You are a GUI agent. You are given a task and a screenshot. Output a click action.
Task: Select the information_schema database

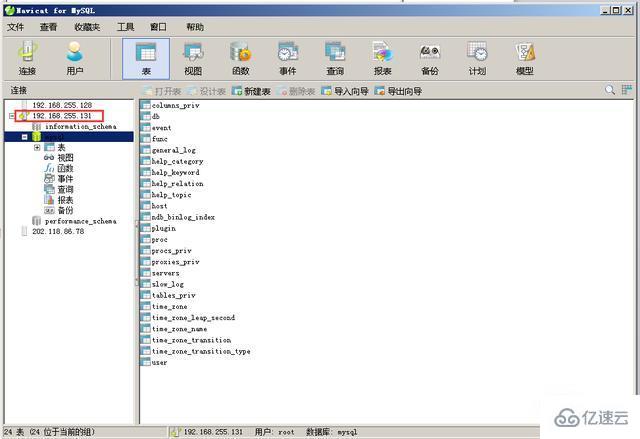click(x=80, y=126)
